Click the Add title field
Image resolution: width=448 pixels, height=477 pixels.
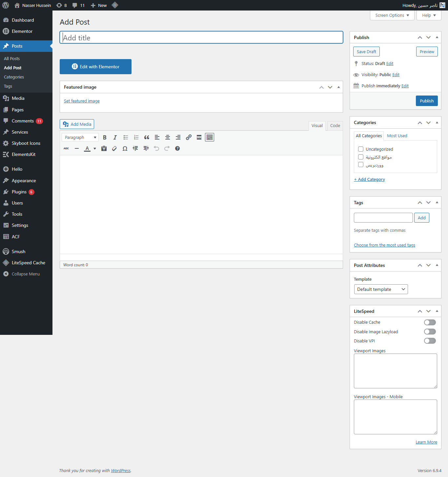(201, 37)
